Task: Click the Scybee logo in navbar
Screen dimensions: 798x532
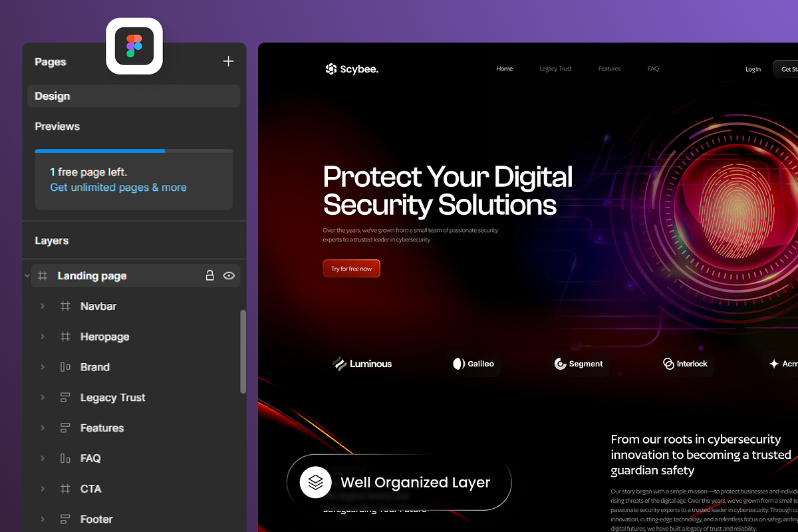Action: (x=352, y=68)
